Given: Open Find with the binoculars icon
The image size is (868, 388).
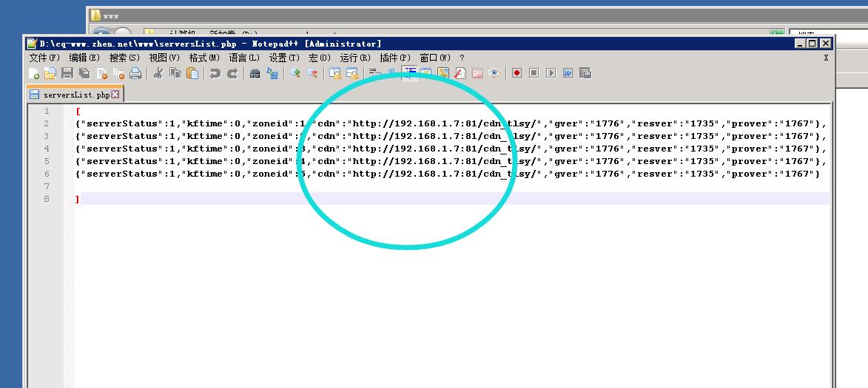Looking at the screenshot, I should [x=255, y=73].
